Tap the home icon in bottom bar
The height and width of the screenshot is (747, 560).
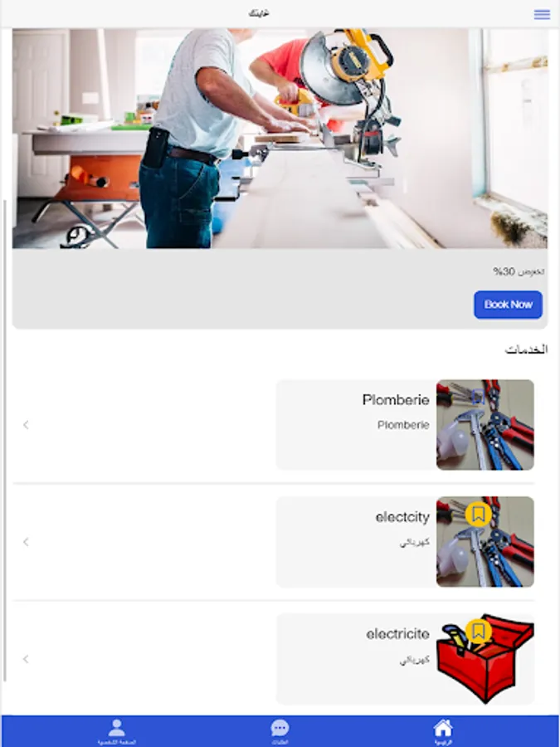(x=443, y=728)
